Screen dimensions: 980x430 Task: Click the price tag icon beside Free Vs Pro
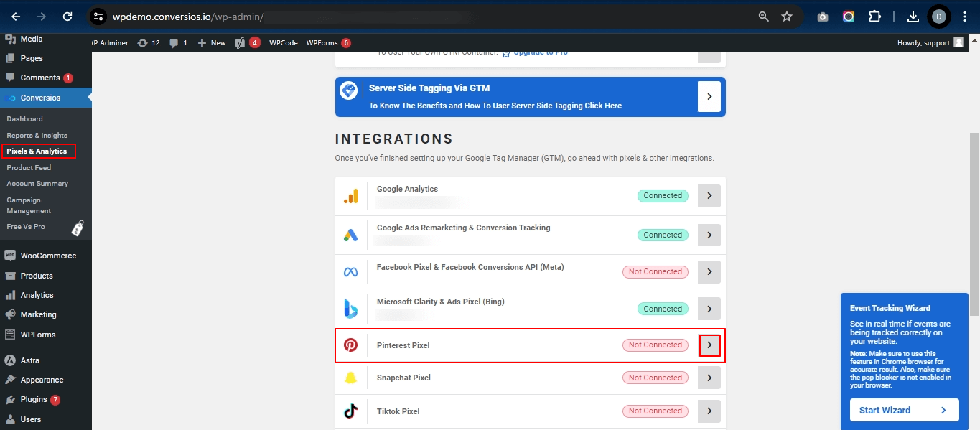click(x=78, y=228)
